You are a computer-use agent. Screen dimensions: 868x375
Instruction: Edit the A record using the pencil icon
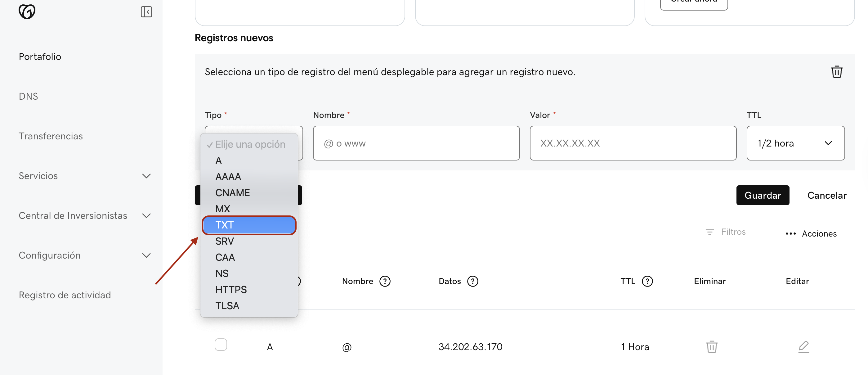804,347
